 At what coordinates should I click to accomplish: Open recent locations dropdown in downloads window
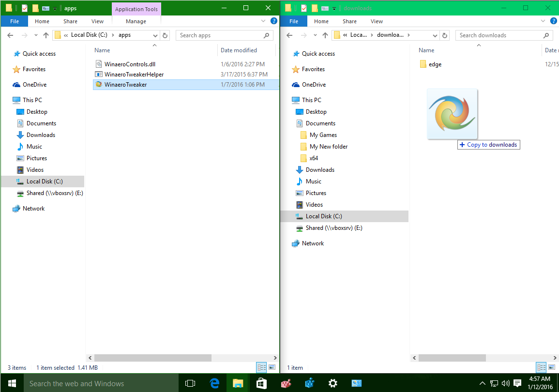pos(315,35)
